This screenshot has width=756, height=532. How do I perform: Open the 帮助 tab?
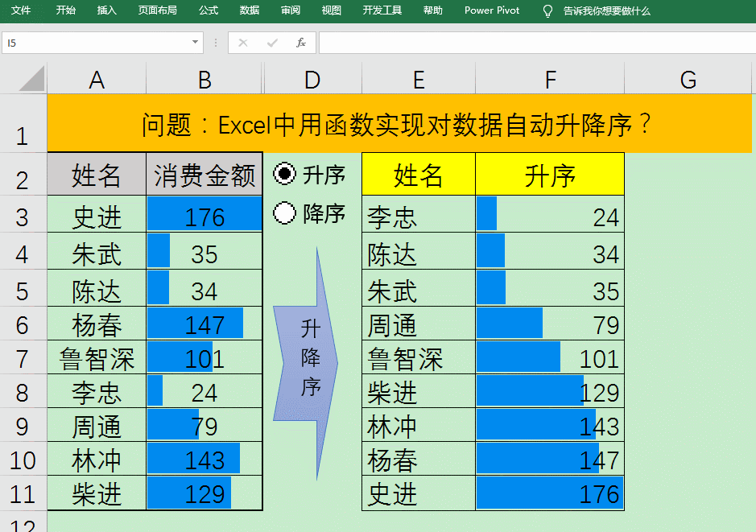[432, 10]
